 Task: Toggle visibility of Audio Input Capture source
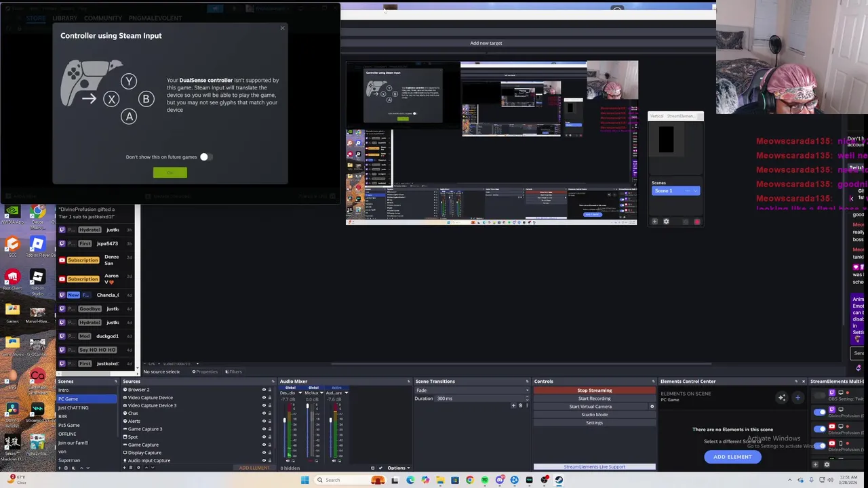[264, 460]
